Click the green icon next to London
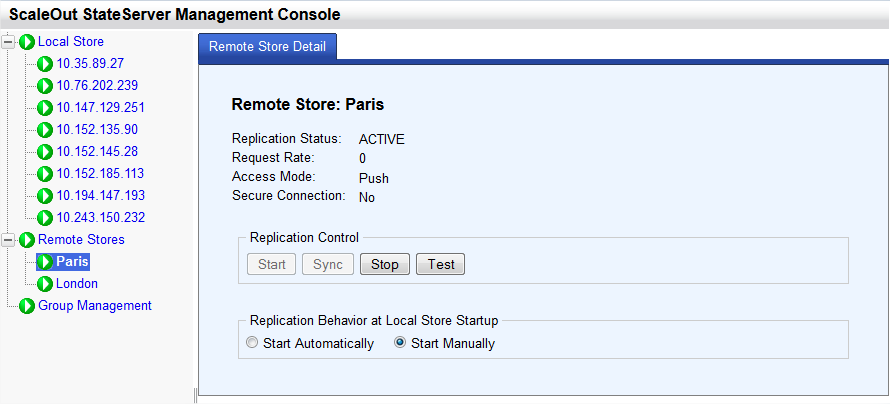The height and width of the screenshot is (404, 890). 45,284
